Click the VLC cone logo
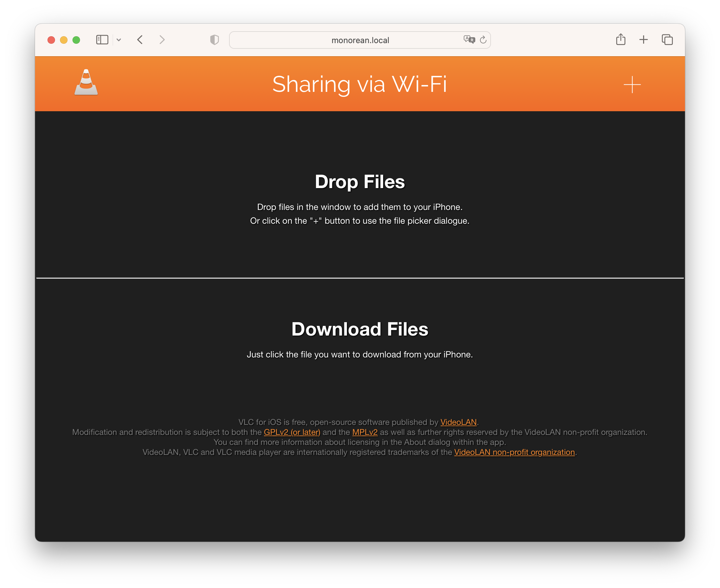The height and width of the screenshot is (588, 720). point(86,82)
